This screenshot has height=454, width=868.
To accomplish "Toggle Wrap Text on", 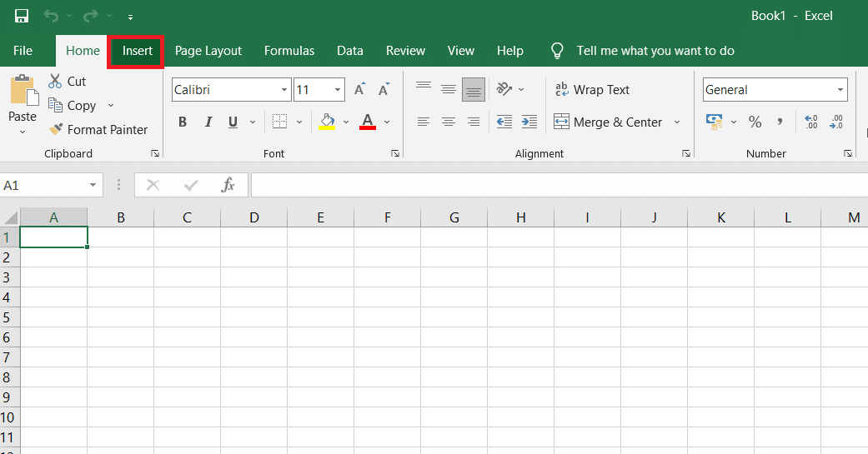I will click(x=592, y=90).
